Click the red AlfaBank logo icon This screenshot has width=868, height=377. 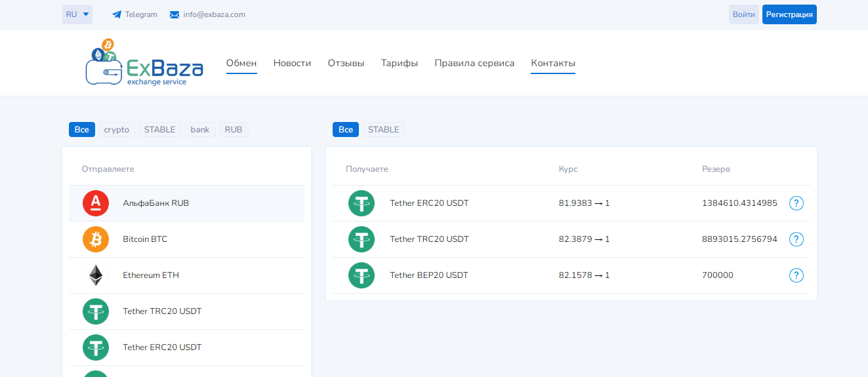pyautogui.click(x=96, y=203)
